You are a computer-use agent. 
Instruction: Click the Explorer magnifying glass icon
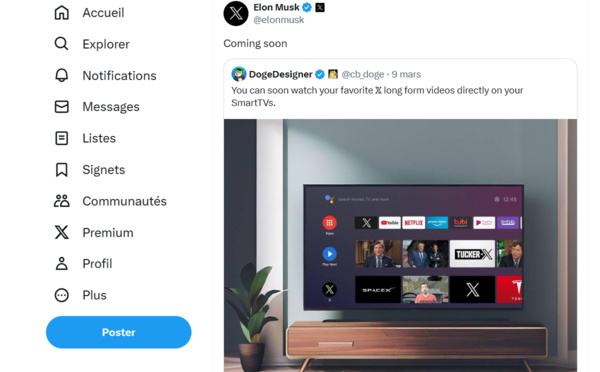(62, 44)
